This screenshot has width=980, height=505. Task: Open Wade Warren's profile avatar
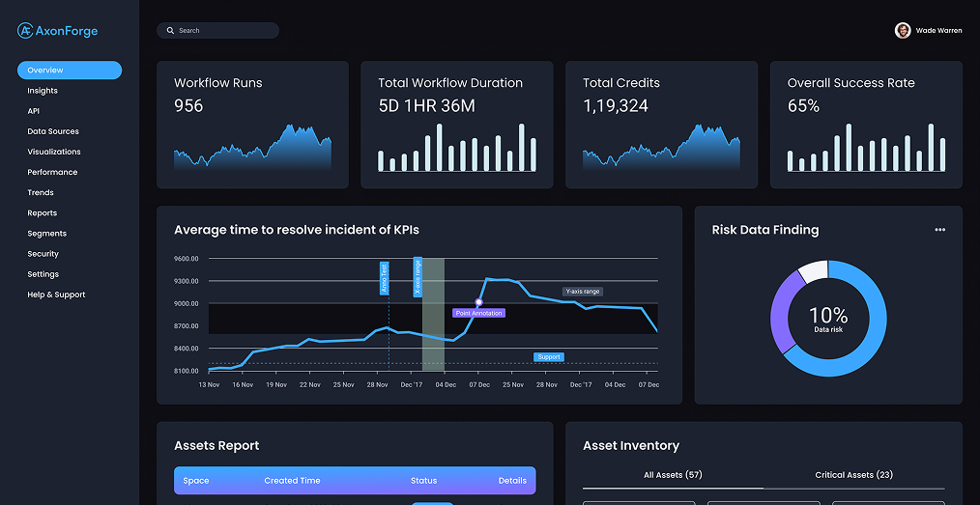903,31
